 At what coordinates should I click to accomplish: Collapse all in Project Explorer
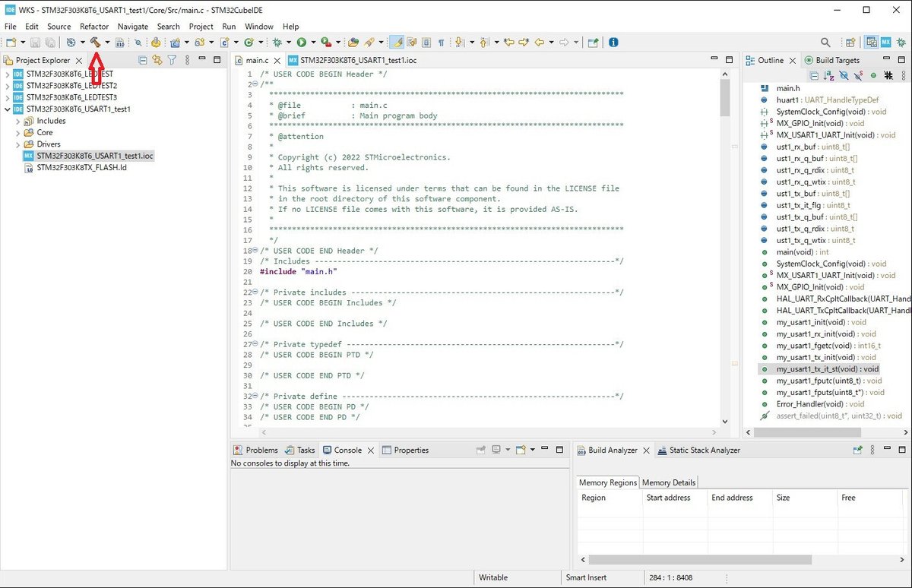pos(143,60)
